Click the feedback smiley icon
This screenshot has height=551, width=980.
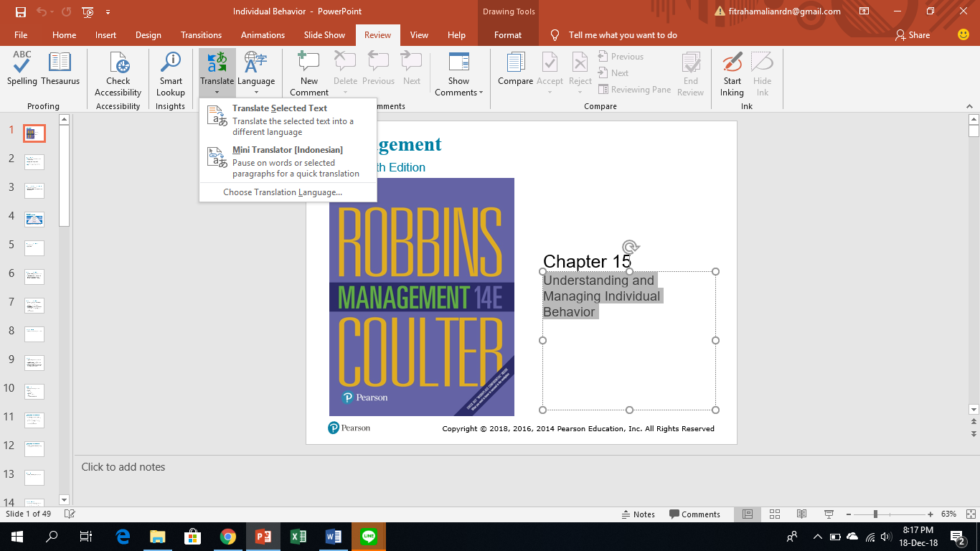[963, 34]
